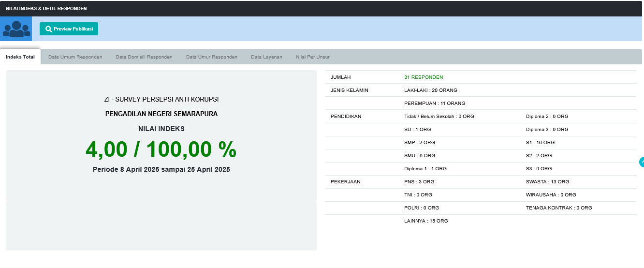The image size is (644, 268).
Task: Click PENGADILAN NEGERI SEMARAPURA heading
Action: click(161, 114)
